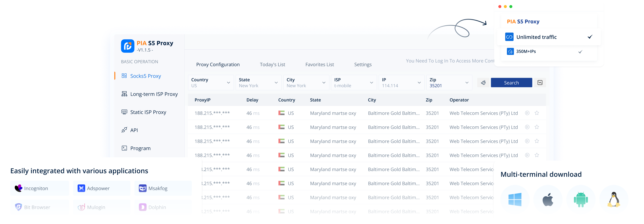Download the Windows version
644x224 pixels.
coord(515,199)
